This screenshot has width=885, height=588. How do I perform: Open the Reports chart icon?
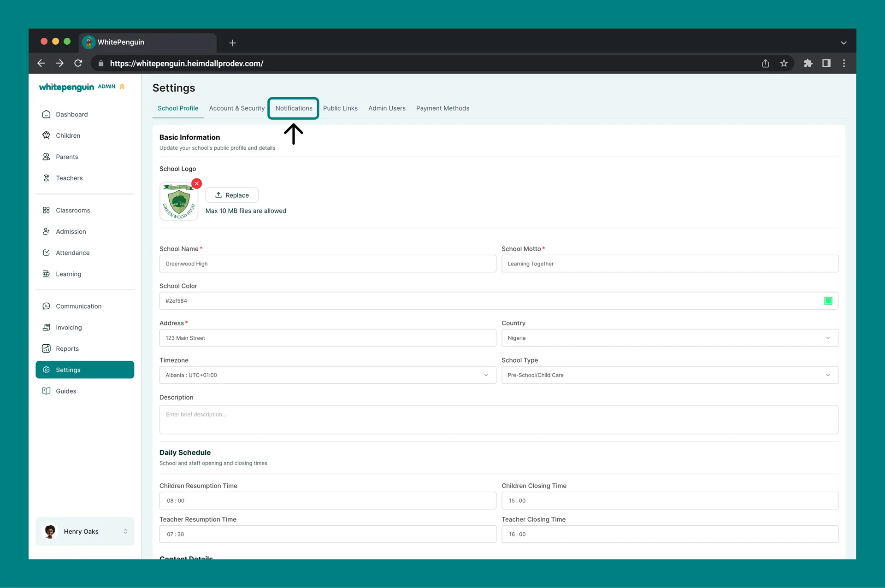(46, 348)
